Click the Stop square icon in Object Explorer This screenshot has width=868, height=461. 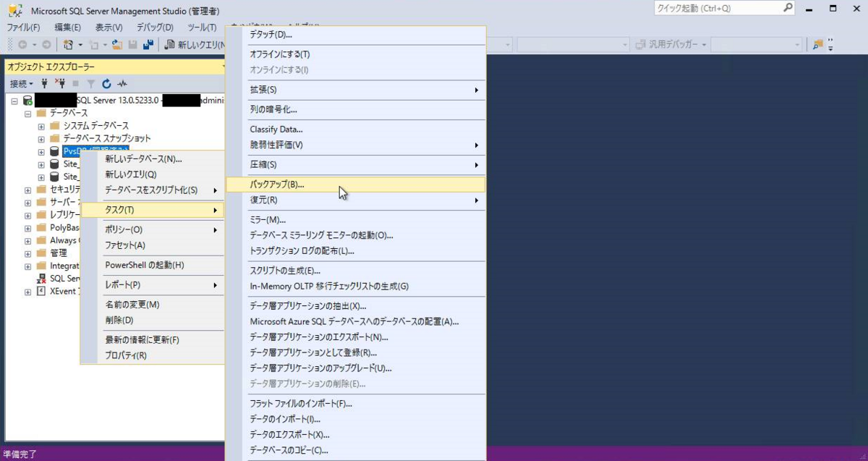pos(75,83)
